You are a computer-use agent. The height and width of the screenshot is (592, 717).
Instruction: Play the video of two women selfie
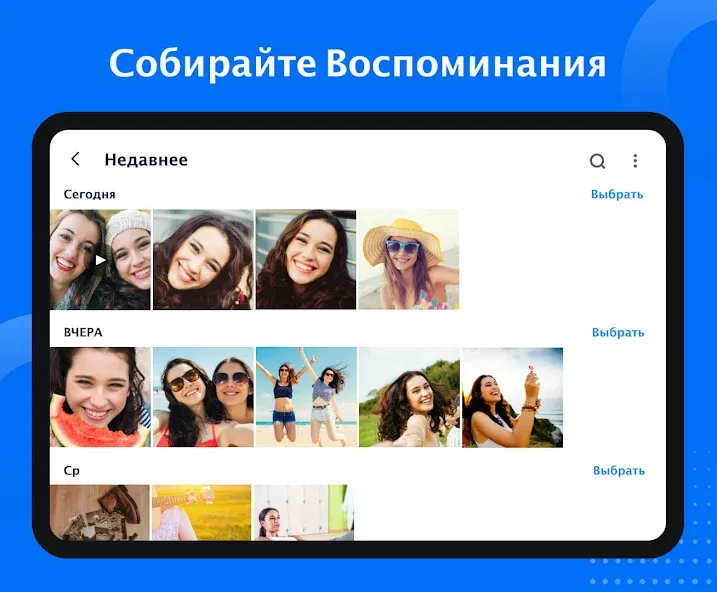(x=100, y=260)
